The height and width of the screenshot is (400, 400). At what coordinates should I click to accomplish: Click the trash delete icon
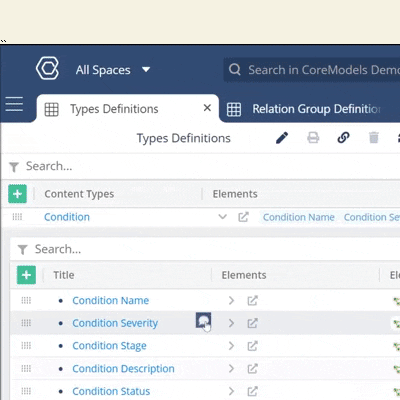click(374, 137)
